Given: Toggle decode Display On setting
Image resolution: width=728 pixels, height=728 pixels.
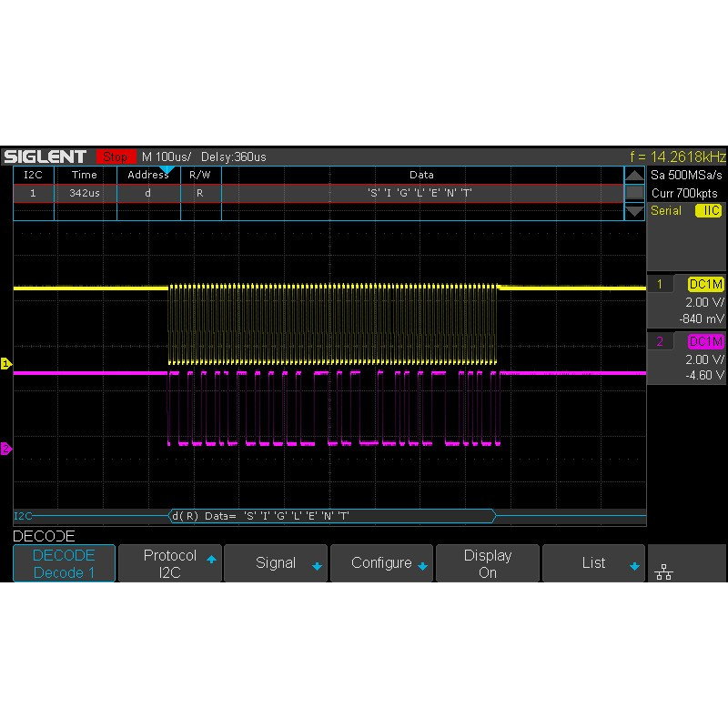Looking at the screenshot, I should [x=488, y=562].
